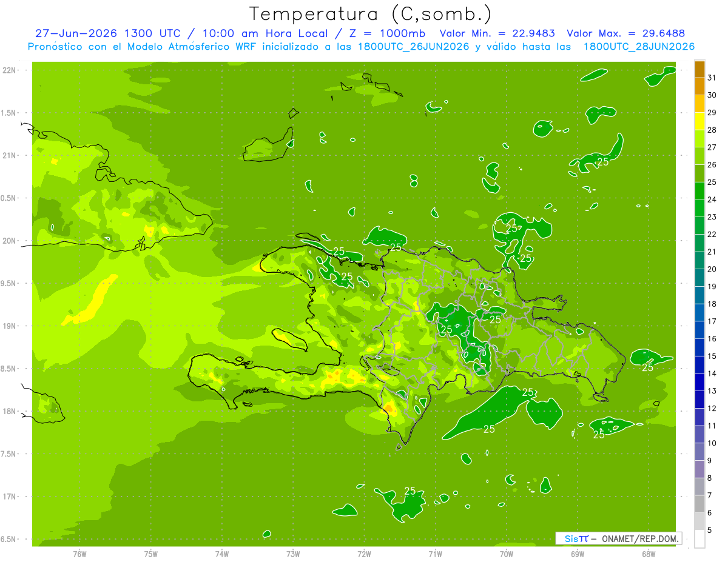Click the dark blue scale segment between 13 and 14
The height and width of the screenshot is (562, 728).
(699, 382)
